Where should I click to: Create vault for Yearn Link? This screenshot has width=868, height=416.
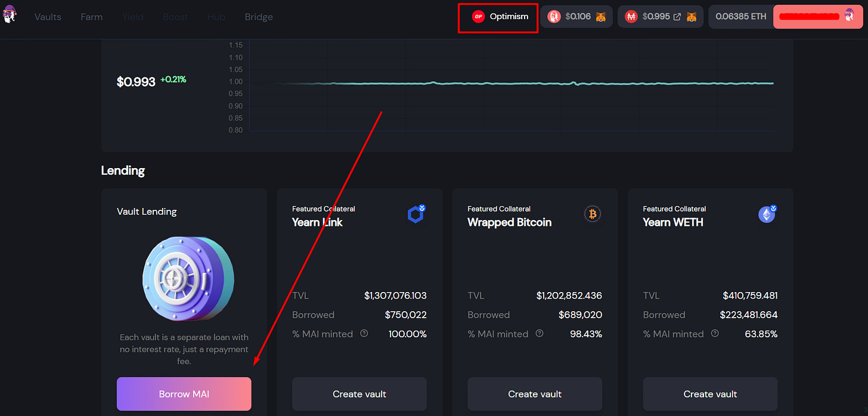359,394
